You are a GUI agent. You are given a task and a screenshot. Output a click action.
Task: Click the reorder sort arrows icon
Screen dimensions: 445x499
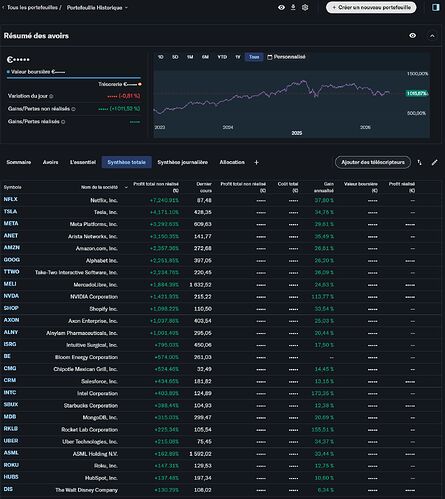(x=419, y=162)
